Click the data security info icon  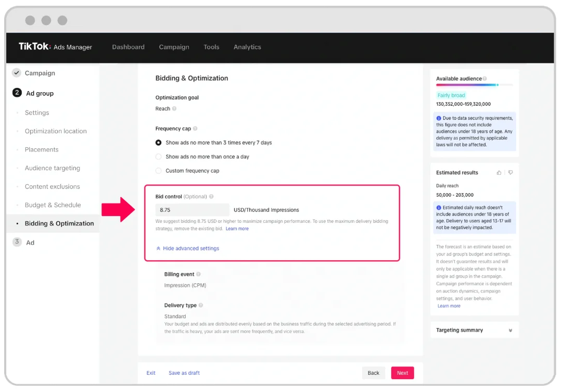pos(439,118)
